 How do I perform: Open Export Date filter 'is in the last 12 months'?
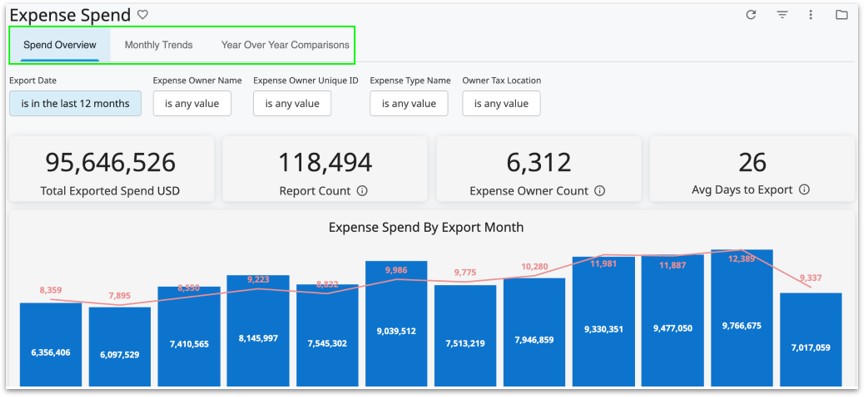75,103
